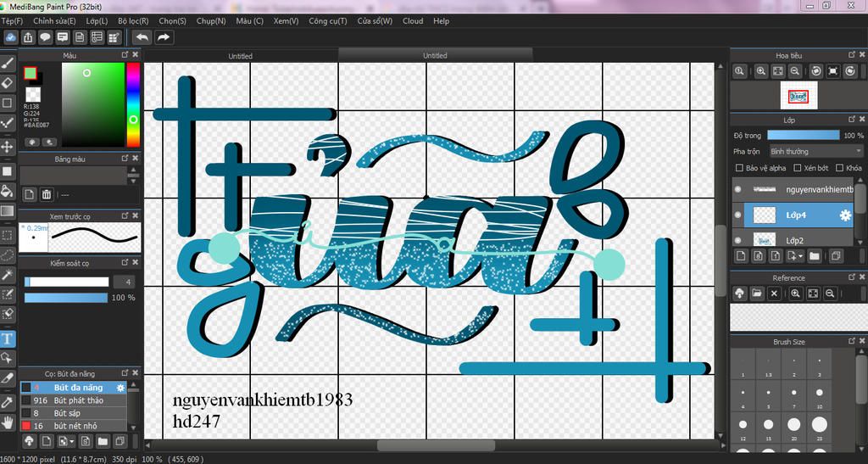Select the Hand pan tool
Image resolution: width=868 pixels, height=464 pixels.
pos(7,422)
